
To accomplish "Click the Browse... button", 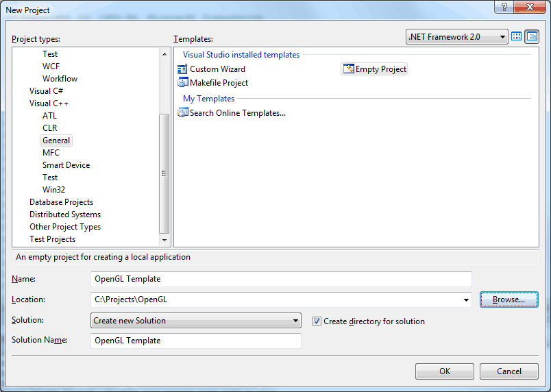I will 509,299.
